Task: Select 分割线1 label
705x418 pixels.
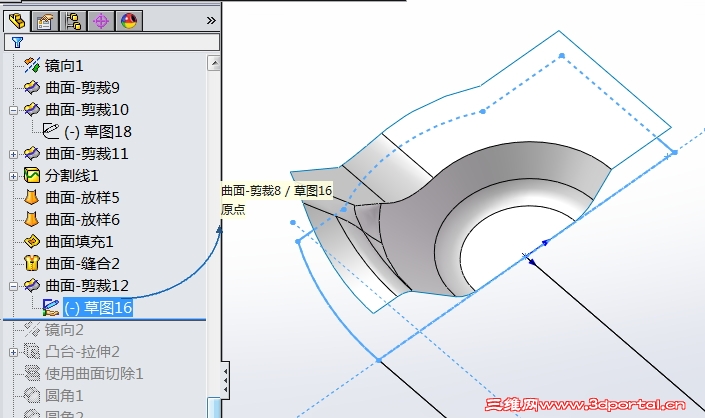Action: [71, 176]
